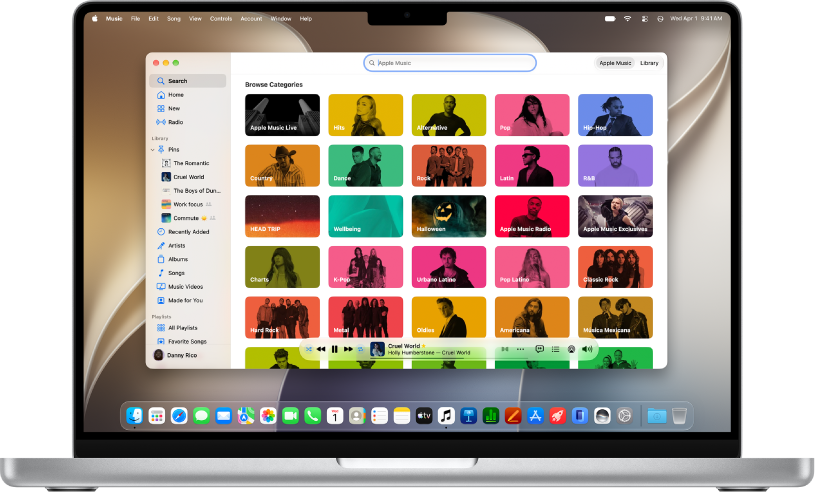Switch search scope to Library

point(649,63)
